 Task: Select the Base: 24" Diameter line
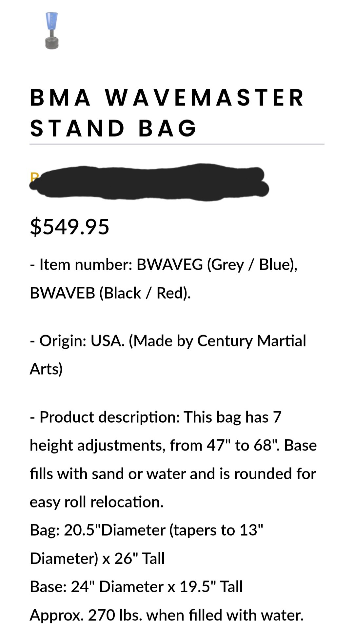(136, 587)
